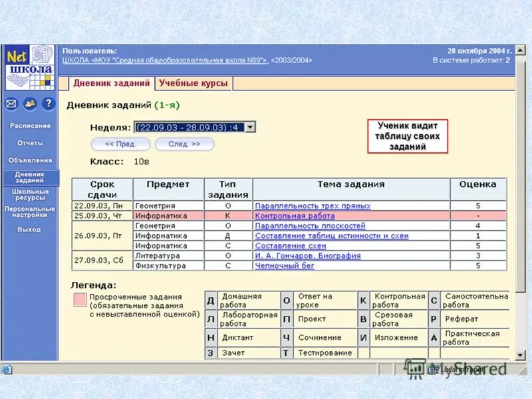
Task: Select Выход in the sidebar
Action: (29, 229)
